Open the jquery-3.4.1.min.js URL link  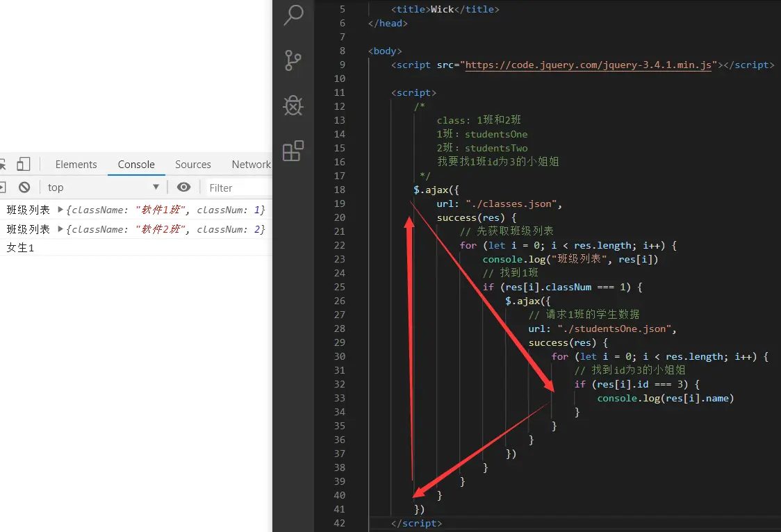coord(589,65)
